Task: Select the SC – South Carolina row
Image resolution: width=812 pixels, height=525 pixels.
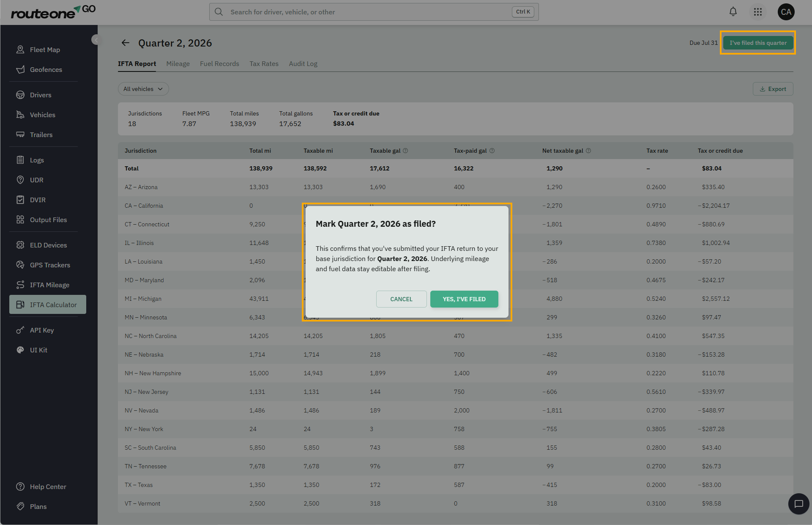Action: click(x=455, y=448)
